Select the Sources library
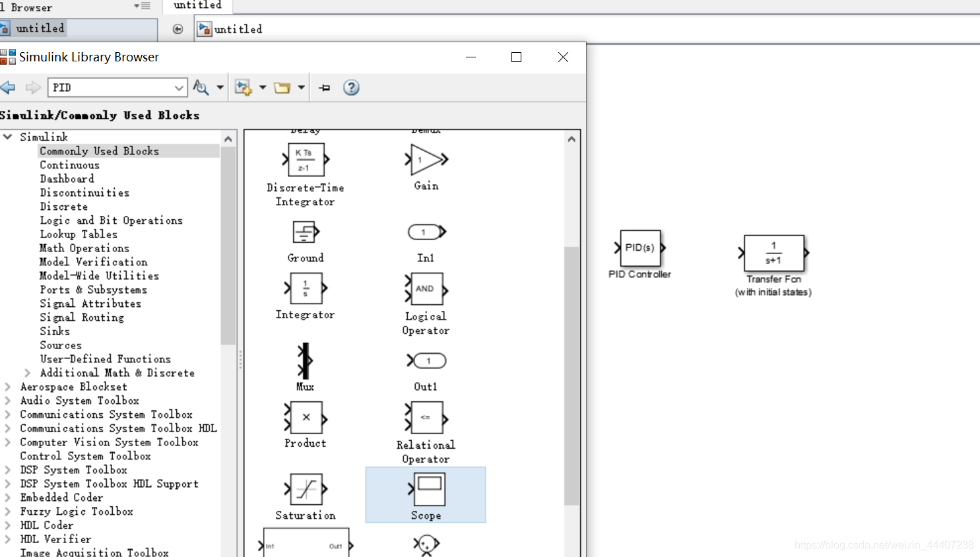Image resolution: width=980 pixels, height=557 pixels. coord(61,345)
